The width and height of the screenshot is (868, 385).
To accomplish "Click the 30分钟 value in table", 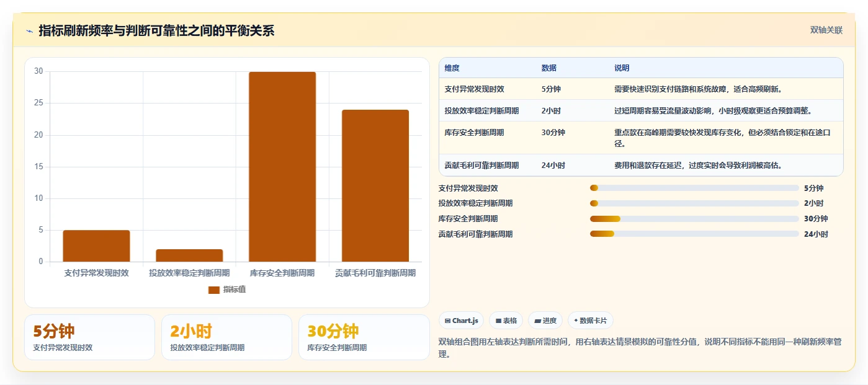I will point(553,132).
